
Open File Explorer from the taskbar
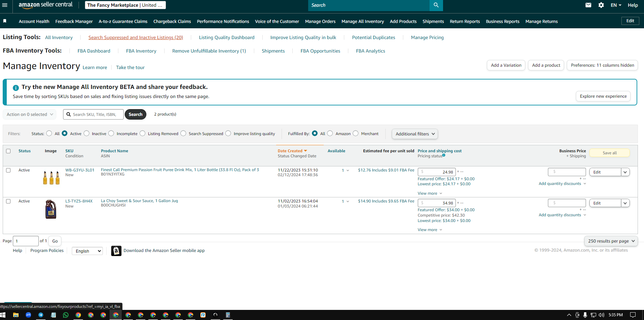16,315
